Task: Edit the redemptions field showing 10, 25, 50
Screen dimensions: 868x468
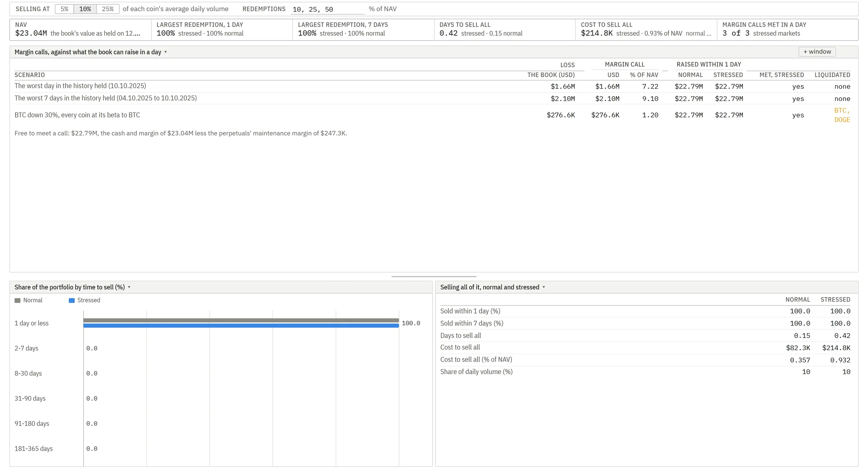Action: coord(328,9)
